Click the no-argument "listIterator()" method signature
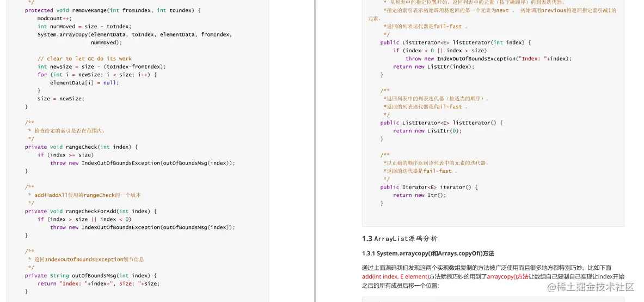 (x=441, y=123)
